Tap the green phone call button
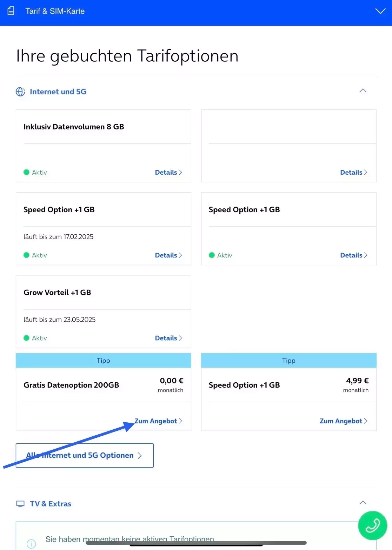 372,525
